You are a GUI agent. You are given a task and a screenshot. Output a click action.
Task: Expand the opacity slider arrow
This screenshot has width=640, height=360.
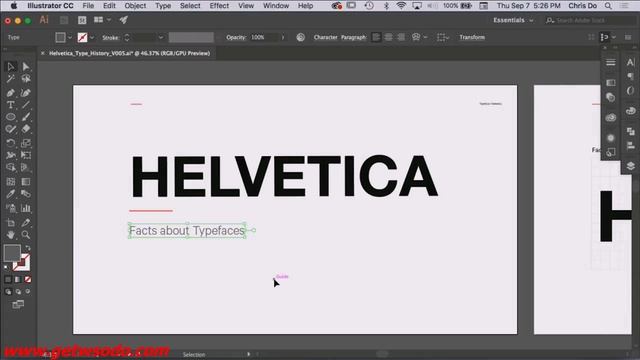click(283, 38)
